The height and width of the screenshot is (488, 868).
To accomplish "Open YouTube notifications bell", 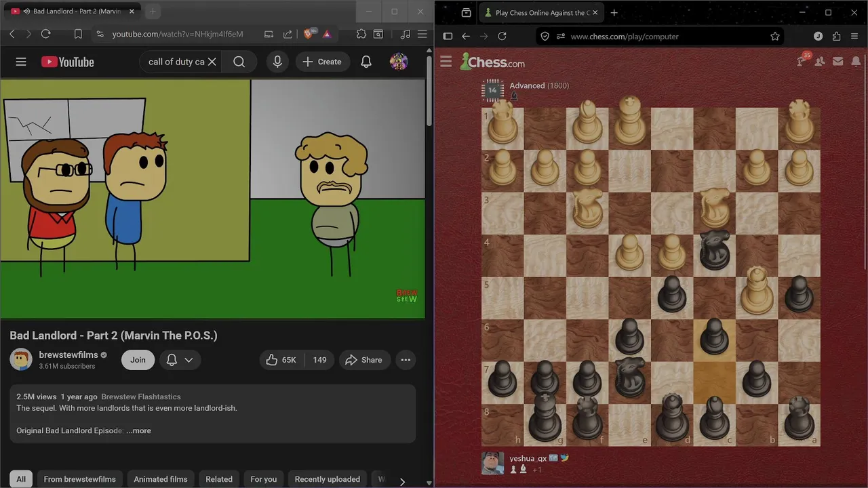I will [366, 62].
